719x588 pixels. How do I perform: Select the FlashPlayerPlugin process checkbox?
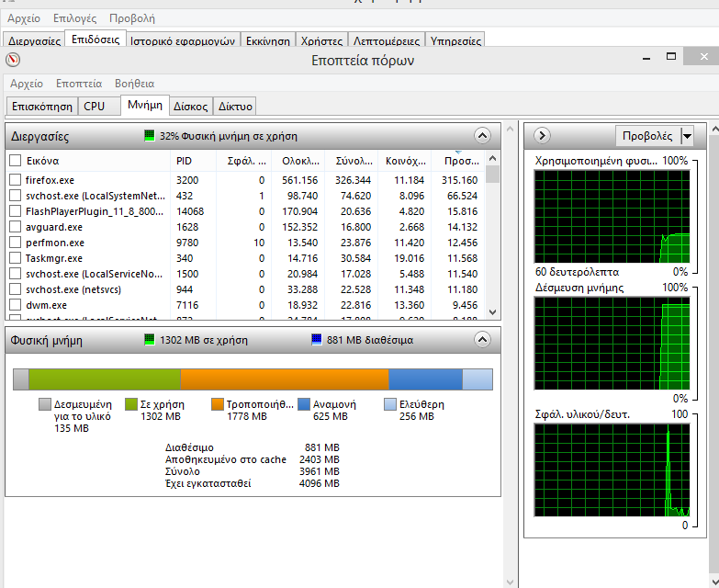click(15, 211)
